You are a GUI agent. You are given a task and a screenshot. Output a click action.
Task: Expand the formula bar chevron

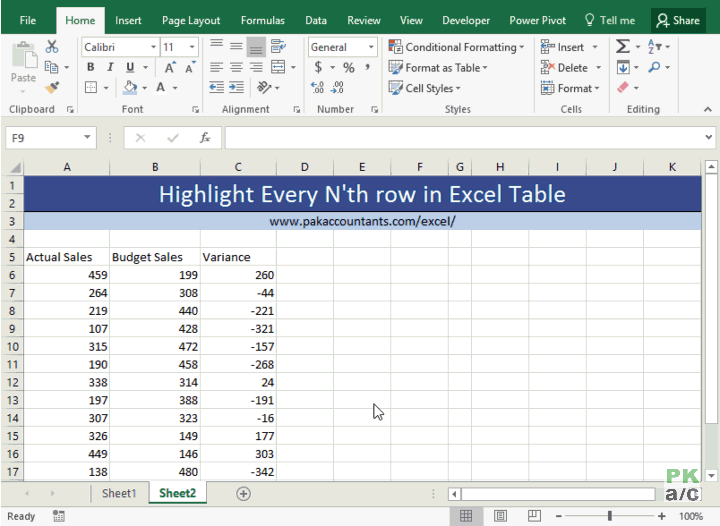click(709, 137)
